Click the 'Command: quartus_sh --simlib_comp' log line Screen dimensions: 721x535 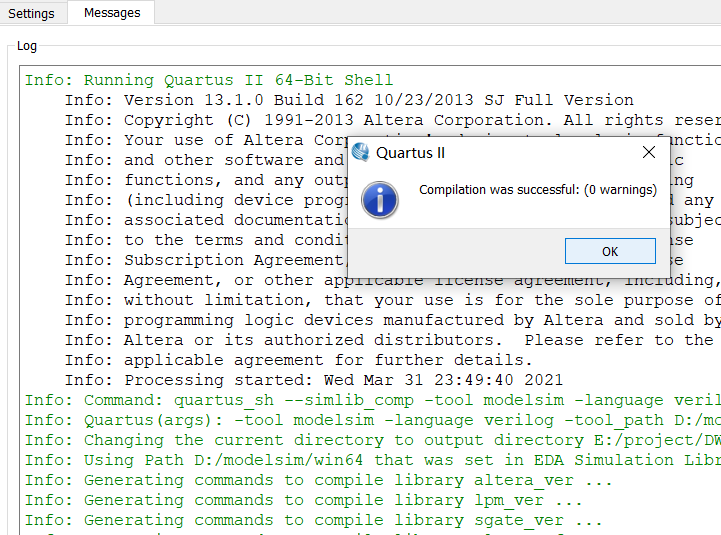pos(372,400)
